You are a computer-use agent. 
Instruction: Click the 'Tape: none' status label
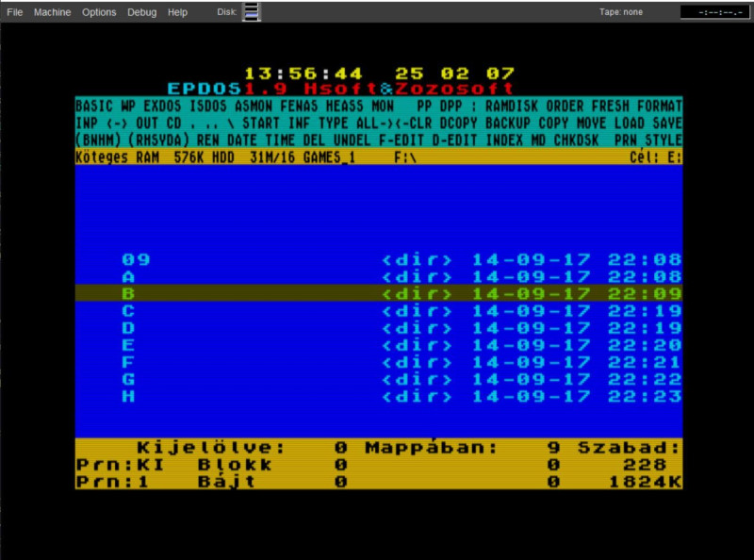[x=620, y=12]
